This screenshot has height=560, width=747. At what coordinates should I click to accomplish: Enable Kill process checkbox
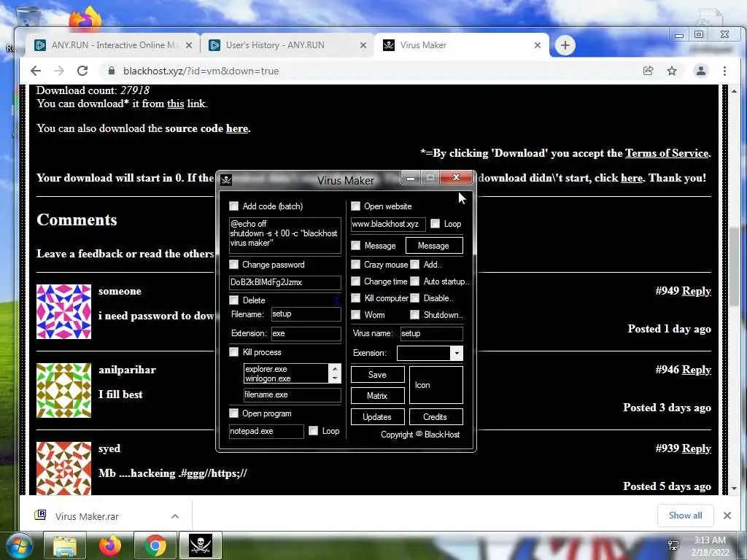[x=234, y=352]
